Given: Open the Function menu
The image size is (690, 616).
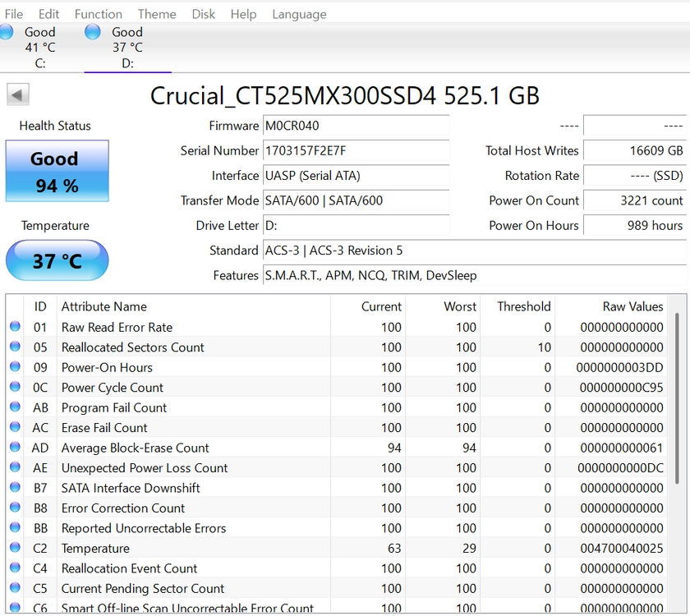Looking at the screenshot, I should click(x=98, y=14).
